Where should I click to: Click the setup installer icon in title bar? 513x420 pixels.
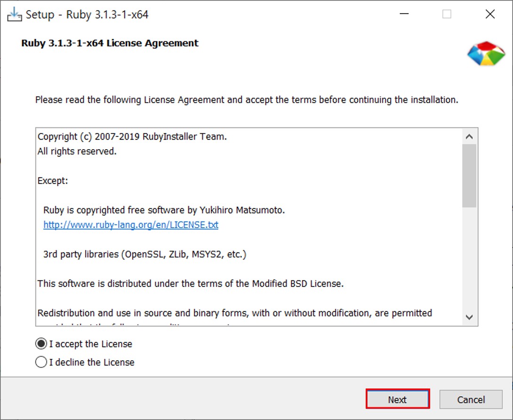15,15
